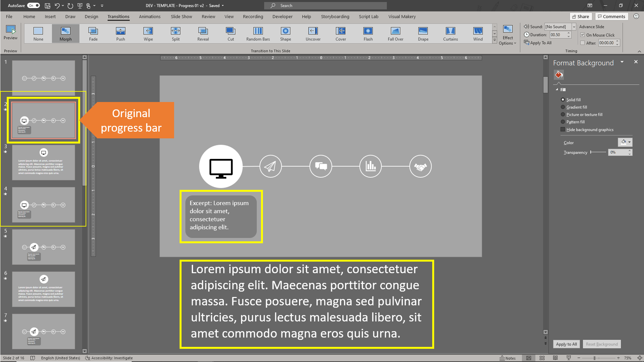644x362 pixels.
Task: Switch to Slide Sorter view icon
Action: [x=542, y=358]
